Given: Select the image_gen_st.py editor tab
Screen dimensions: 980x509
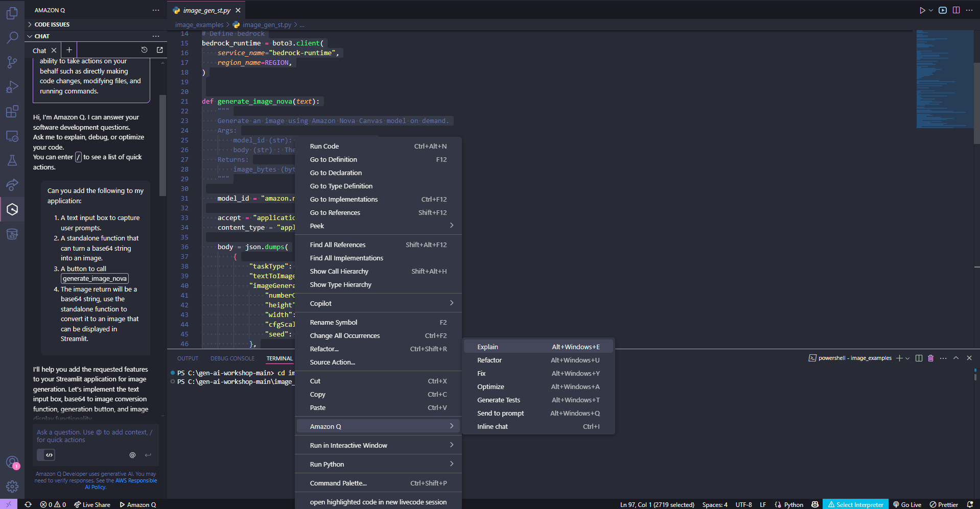Looking at the screenshot, I should [x=206, y=10].
